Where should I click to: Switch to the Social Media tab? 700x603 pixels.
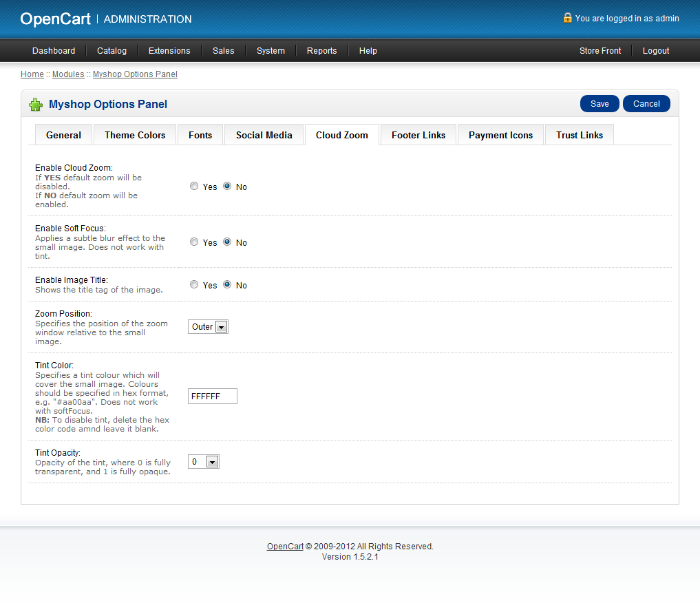[x=264, y=135]
